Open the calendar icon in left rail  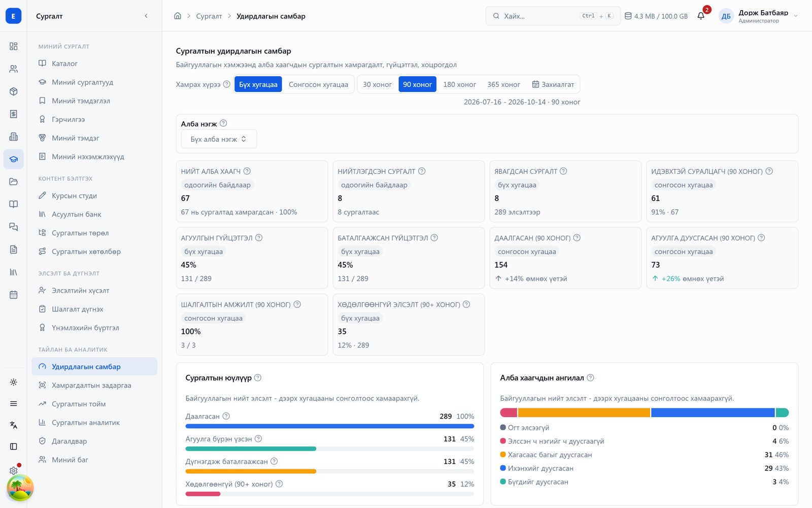pos(14,295)
